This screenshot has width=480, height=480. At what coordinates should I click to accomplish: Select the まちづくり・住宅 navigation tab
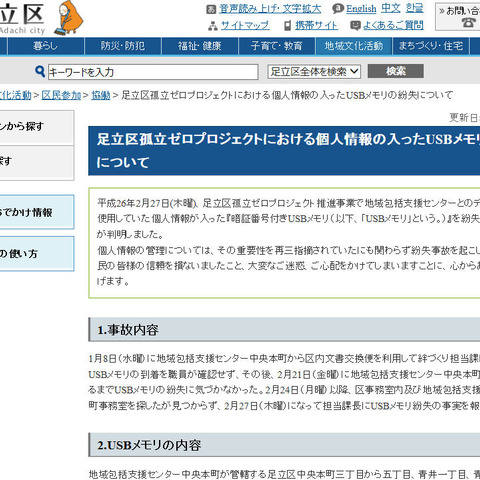point(431,46)
